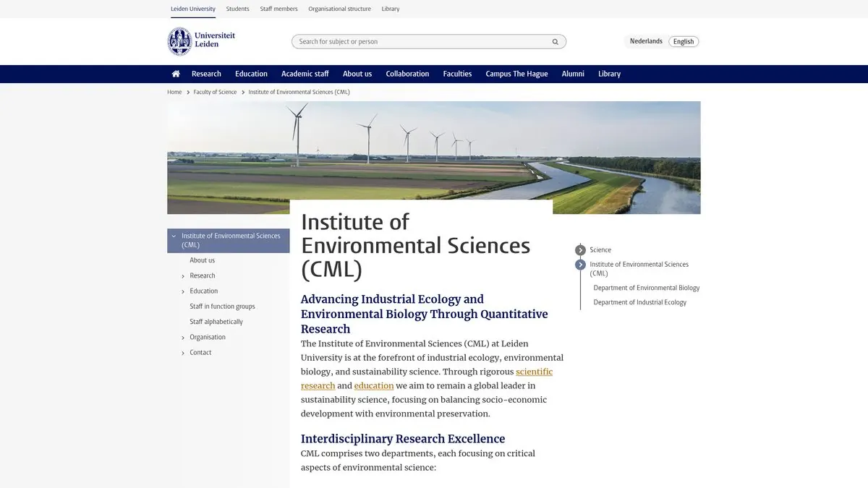Open About us in the sidebar
This screenshot has width=868, height=488.
(x=203, y=260)
